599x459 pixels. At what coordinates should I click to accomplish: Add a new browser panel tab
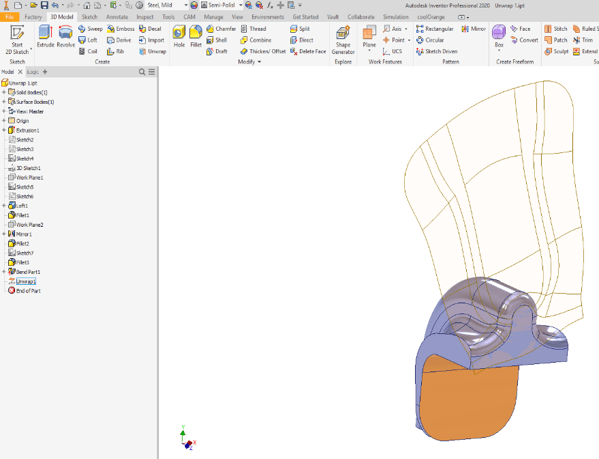[x=45, y=72]
